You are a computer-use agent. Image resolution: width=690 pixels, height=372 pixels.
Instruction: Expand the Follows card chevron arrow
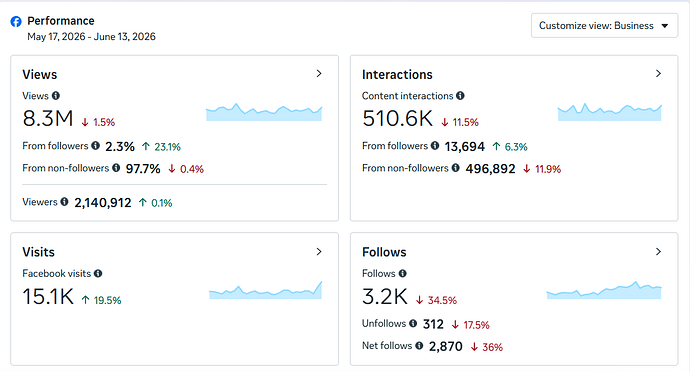click(658, 251)
